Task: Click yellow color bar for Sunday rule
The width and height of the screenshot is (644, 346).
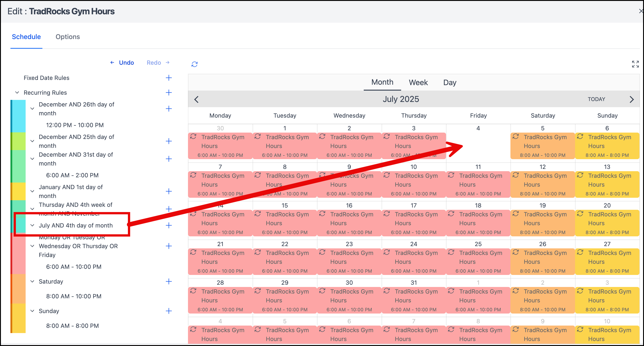Action: point(18,318)
